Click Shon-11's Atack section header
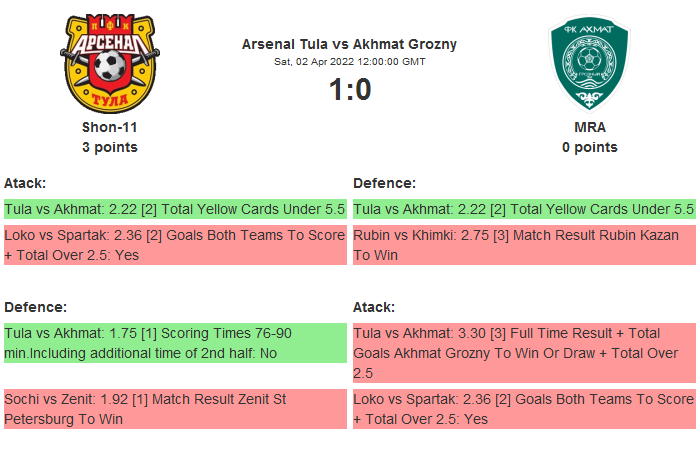Viewport: 700px width, 460px height. click(25, 183)
